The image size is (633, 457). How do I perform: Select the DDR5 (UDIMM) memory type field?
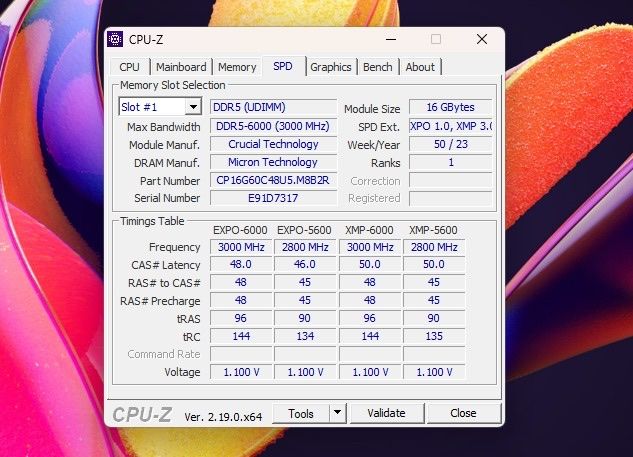[x=273, y=107]
